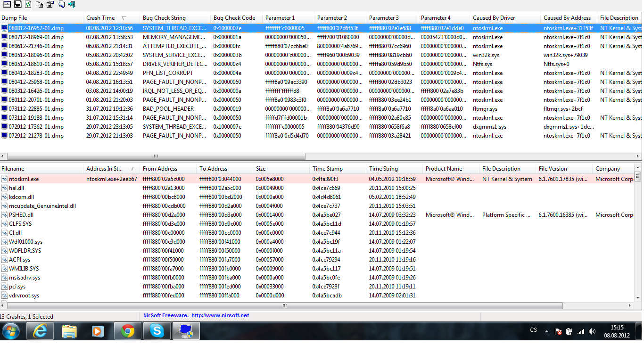This screenshot has height=362, width=644.
Task: Launch Internet Explorer from the taskbar
Action: (40, 331)
